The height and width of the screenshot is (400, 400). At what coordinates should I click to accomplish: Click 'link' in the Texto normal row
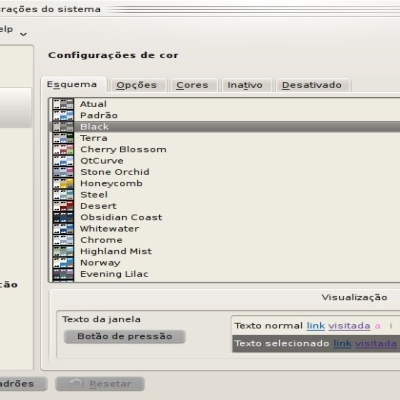[316, 326]
